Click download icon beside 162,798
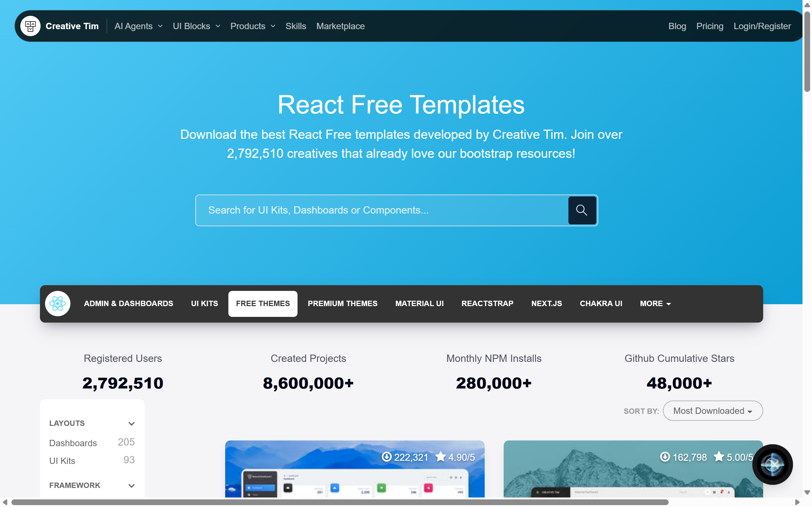Image resolution: width=812 pixels, height=507 pixels. (x=665, y=457)
